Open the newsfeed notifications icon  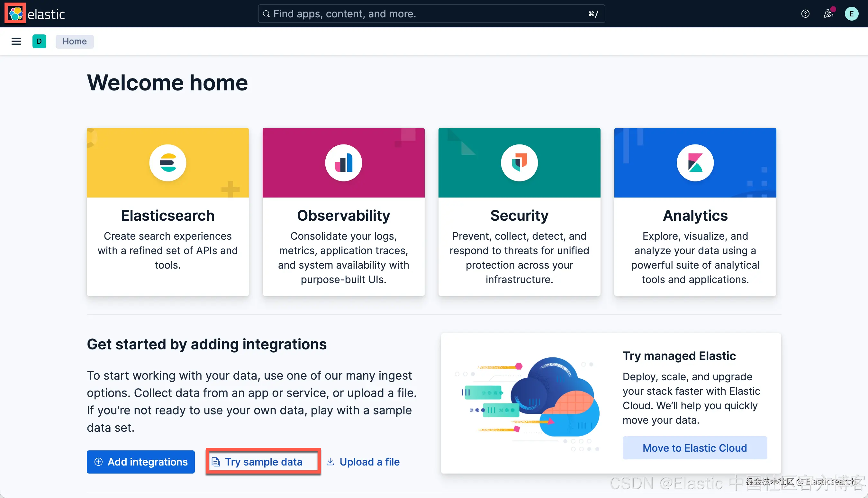click(828, 14)
